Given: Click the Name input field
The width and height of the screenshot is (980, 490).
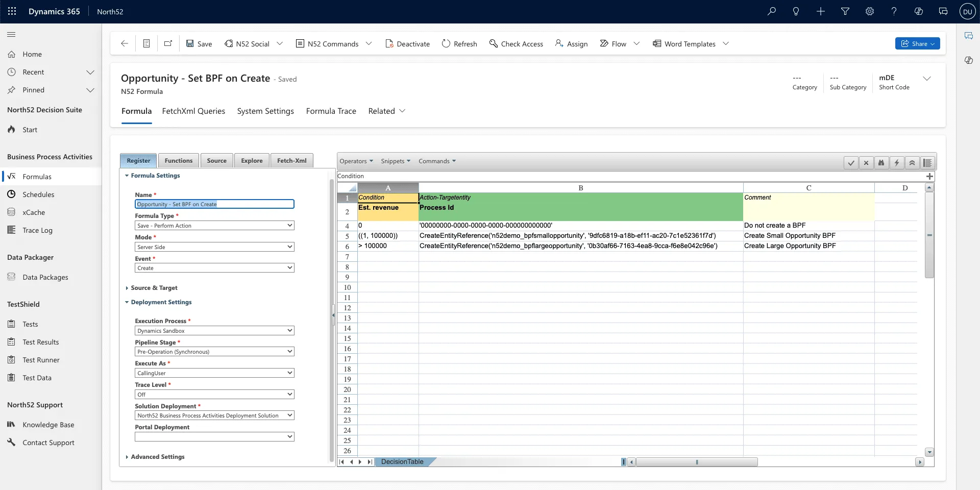Looking at the screenshot, I should tap(214, 204).
